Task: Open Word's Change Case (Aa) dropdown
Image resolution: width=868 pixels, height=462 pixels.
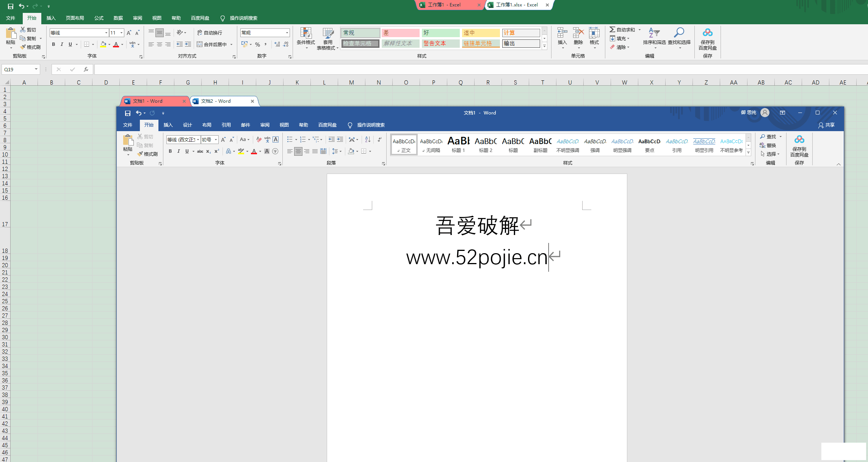Action: pyautogui.click(x=244, y=139)
